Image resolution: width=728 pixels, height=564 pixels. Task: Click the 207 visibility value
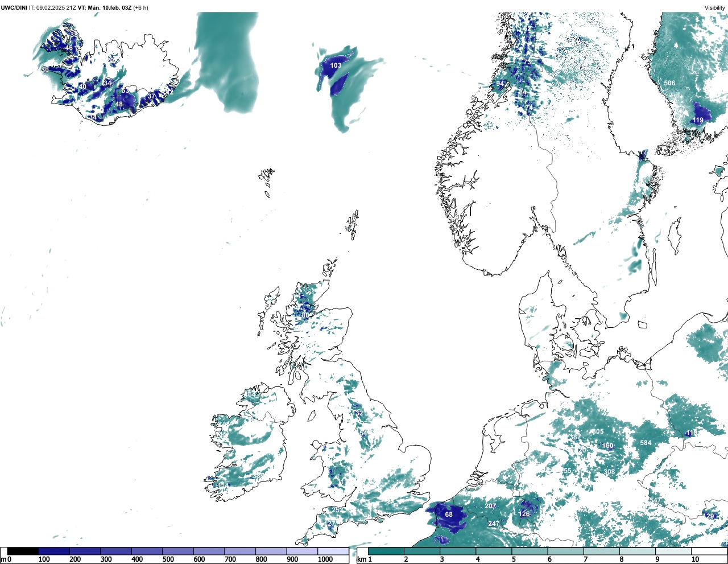tap(490, 506)
